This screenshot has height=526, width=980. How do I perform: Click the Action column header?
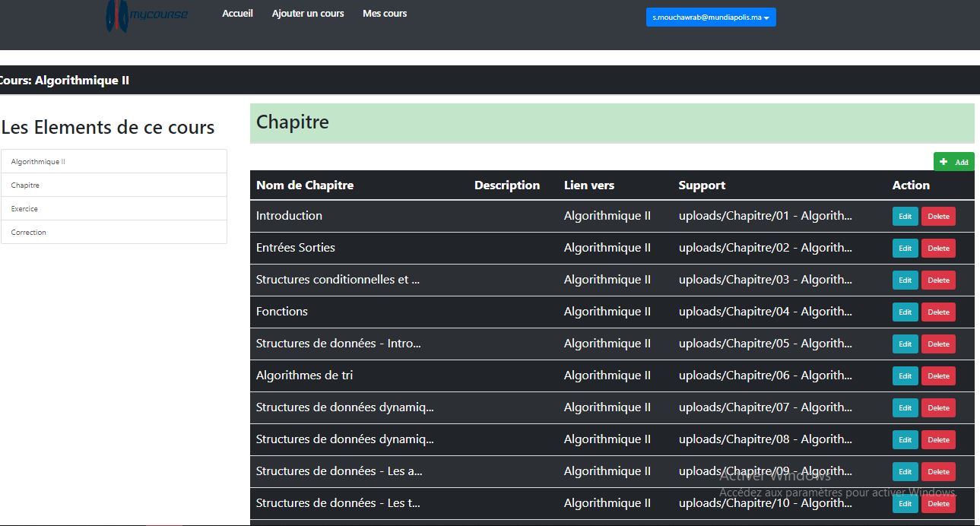click(911, 185)
